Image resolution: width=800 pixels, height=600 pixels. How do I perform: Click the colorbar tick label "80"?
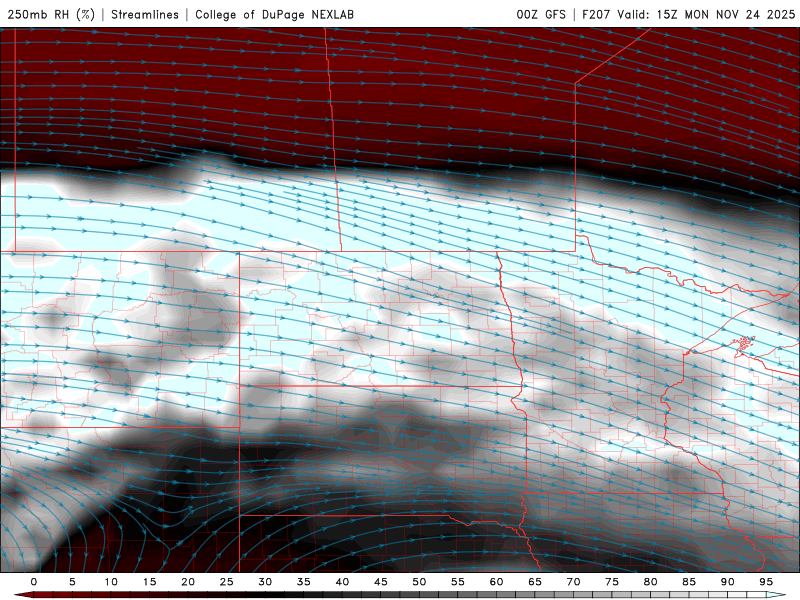[x=650, y=582]
